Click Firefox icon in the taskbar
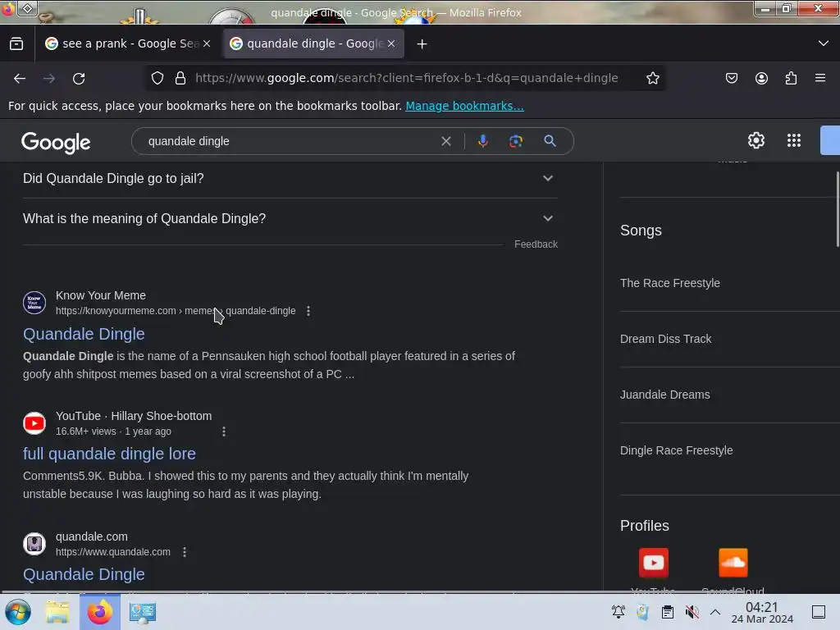This screenshot has height=630, width=840. (x=100, y=612)
